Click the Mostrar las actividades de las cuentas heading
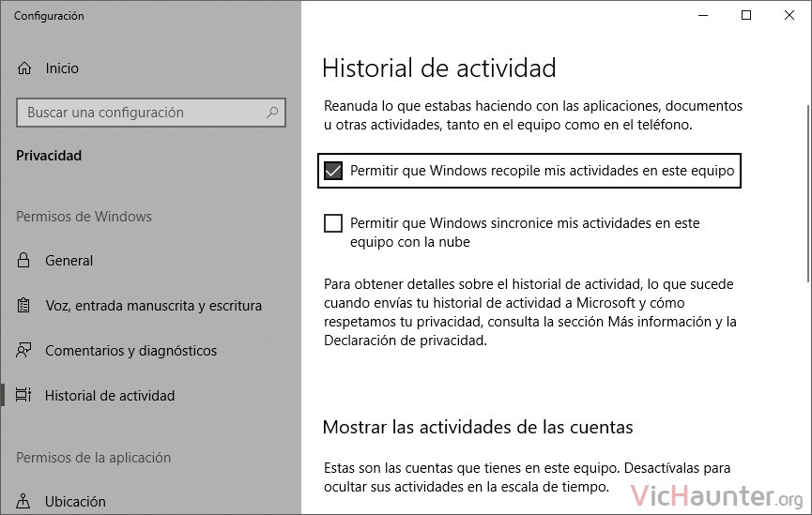Image resolution: width=812 pixels, height=515 pixels. (478, 428)
